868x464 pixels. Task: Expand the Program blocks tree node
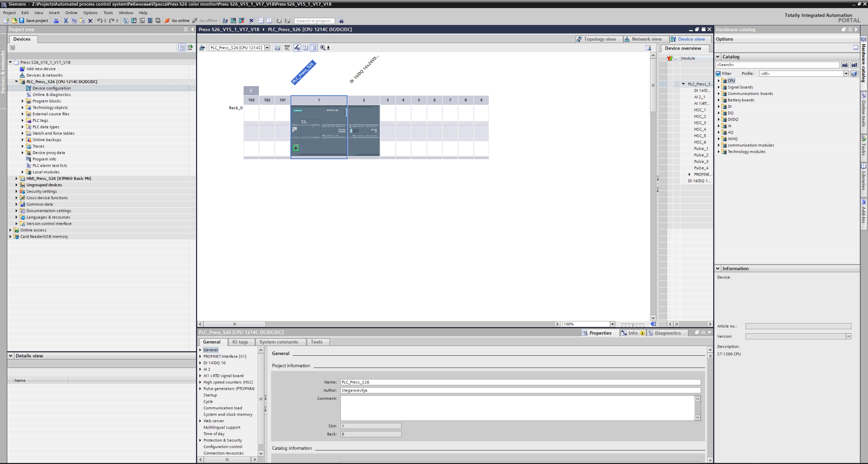[x=23, y=101]
